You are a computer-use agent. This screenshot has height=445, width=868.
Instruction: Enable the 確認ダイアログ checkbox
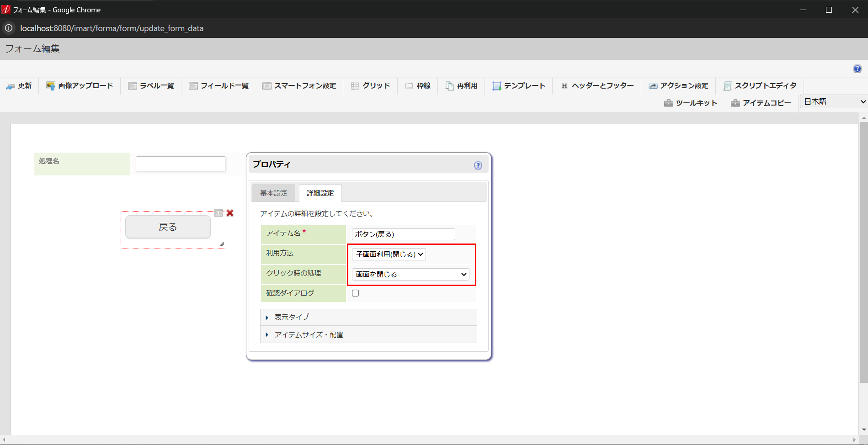point(356,293)
